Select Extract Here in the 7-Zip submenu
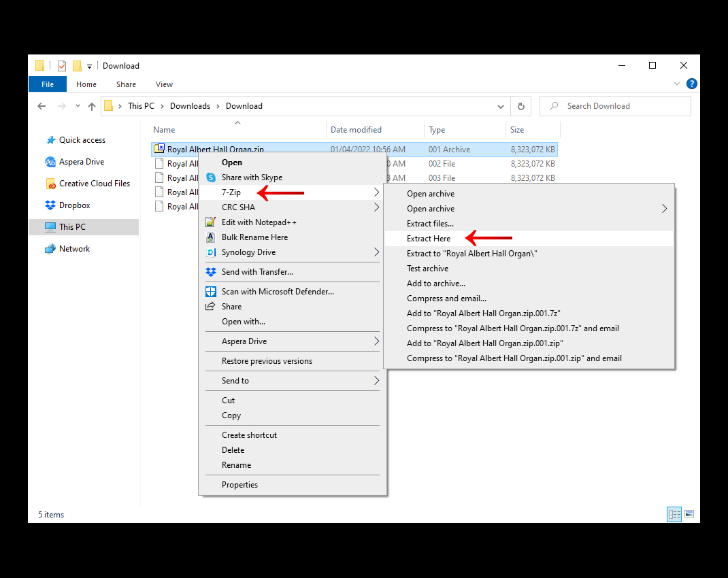 (529, 239)
